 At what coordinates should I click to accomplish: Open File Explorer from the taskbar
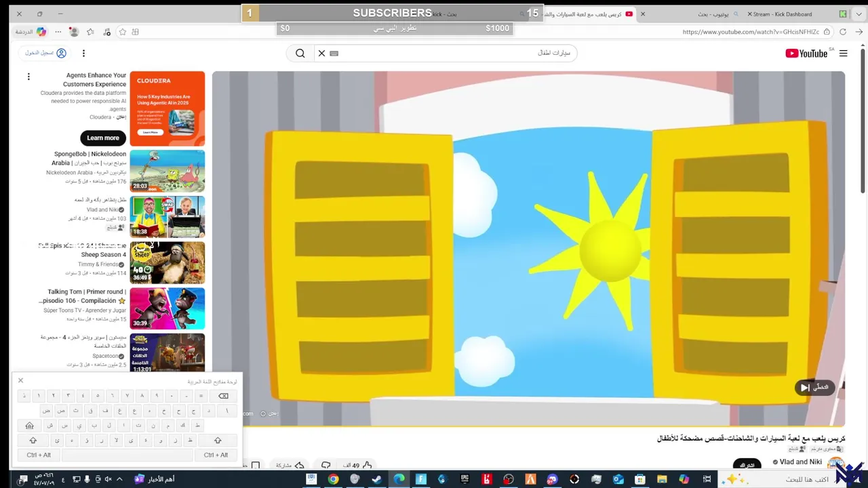[662, 479]
